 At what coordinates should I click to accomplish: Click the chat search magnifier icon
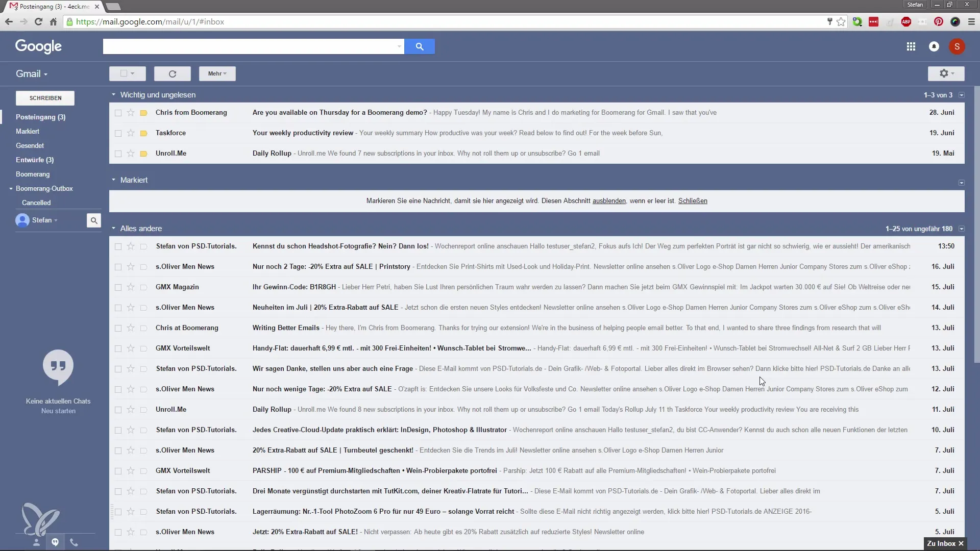pos(94,220)
